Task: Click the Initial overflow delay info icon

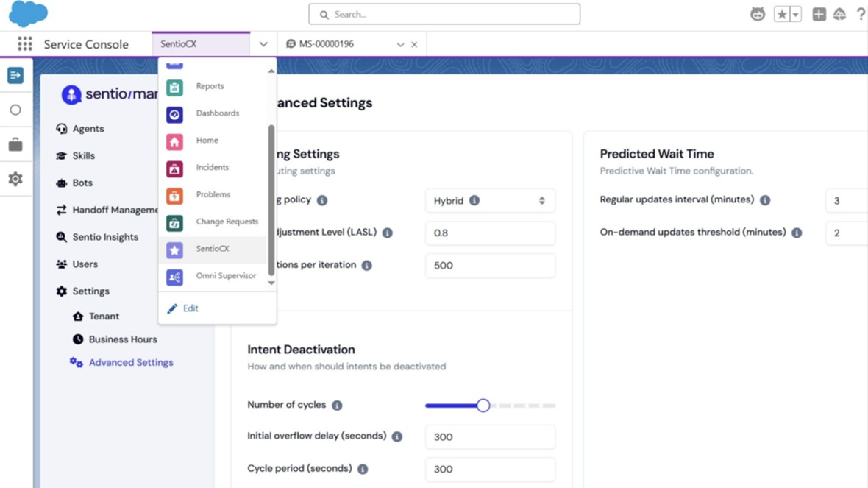Action: tap(397, 437)
